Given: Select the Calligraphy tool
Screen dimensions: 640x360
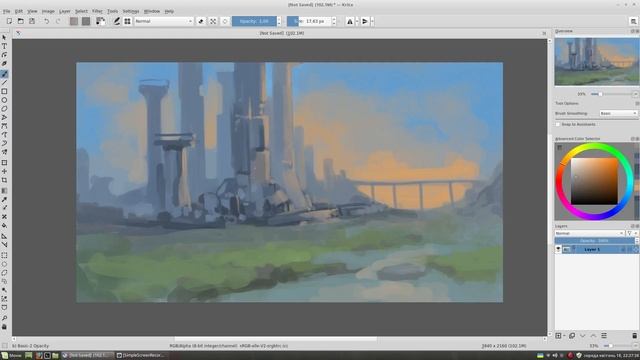Looking at the screenshot, I should click(x=4, y=64).
